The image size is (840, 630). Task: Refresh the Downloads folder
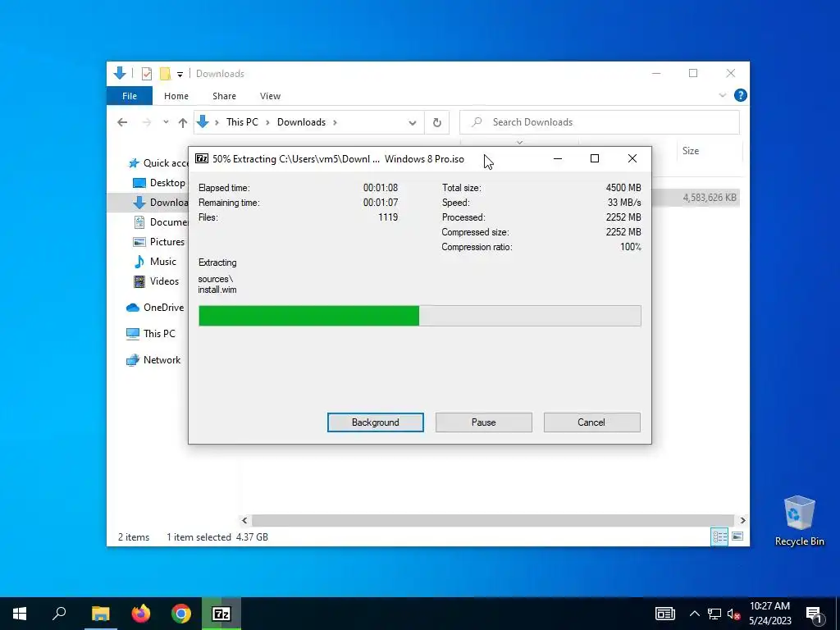437,123
